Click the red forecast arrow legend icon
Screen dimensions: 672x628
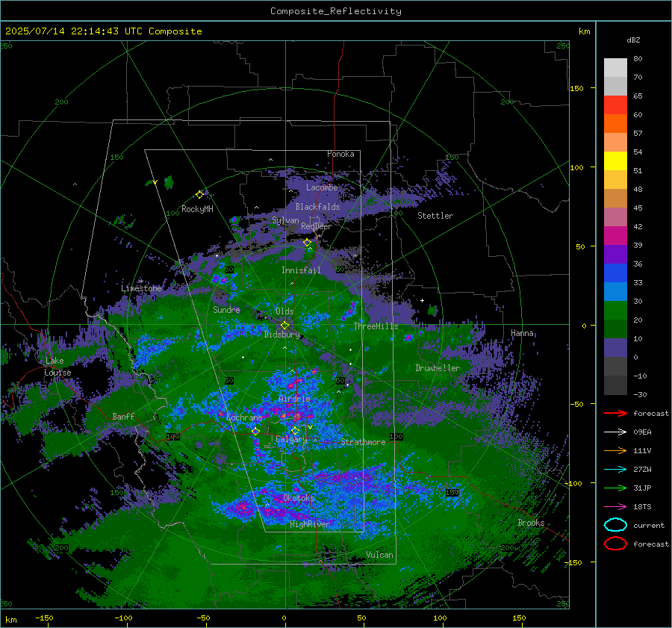tap(615, 413)
